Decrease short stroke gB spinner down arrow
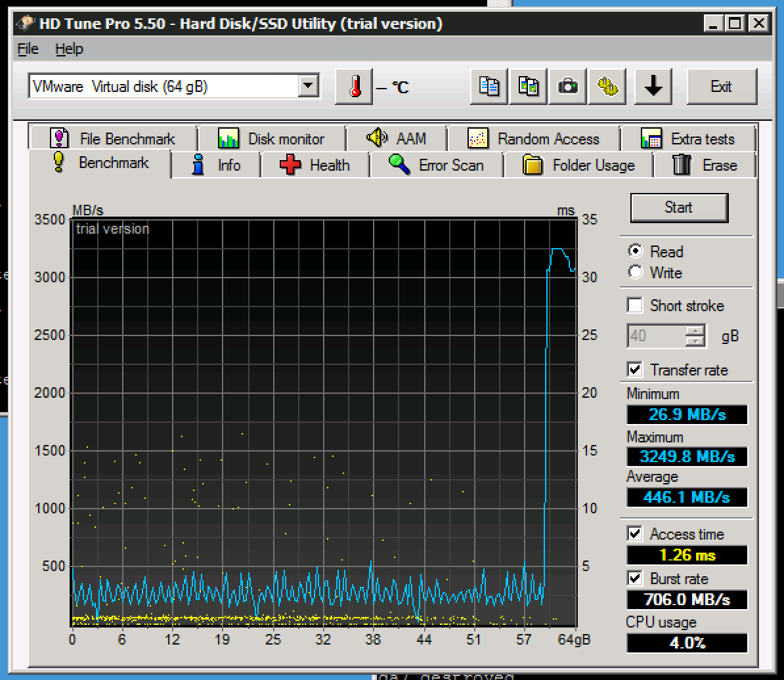 tap(695, 341)
